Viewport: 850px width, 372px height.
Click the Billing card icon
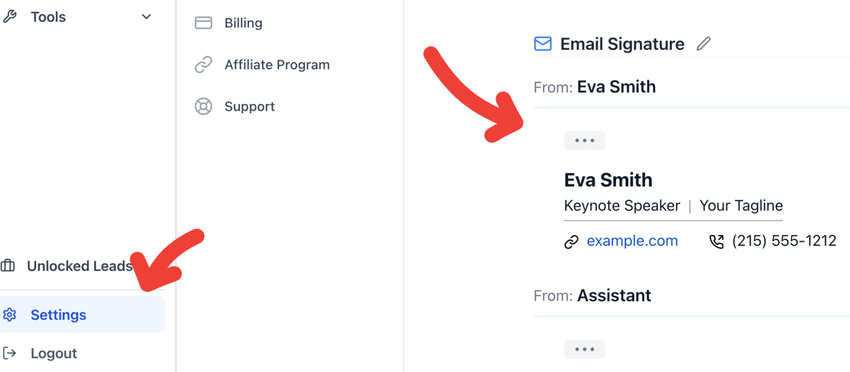[x=203, y=23]
